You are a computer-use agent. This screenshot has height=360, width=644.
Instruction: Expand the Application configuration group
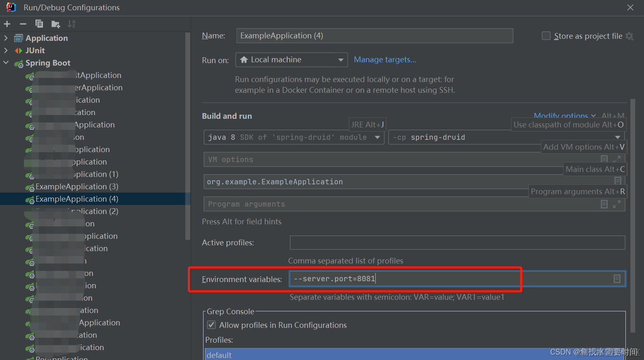(x=6, y=38)
